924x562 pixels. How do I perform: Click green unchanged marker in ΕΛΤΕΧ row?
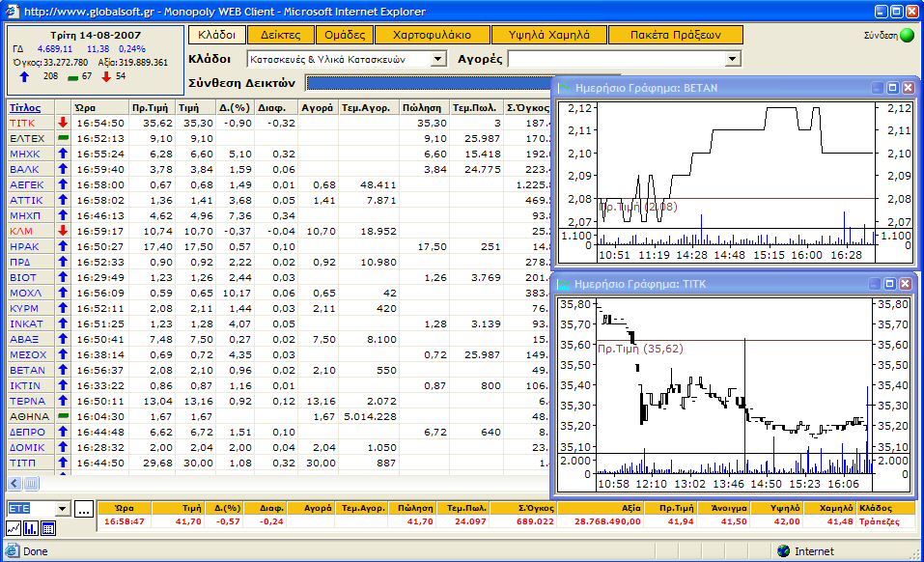click(63, 138)
